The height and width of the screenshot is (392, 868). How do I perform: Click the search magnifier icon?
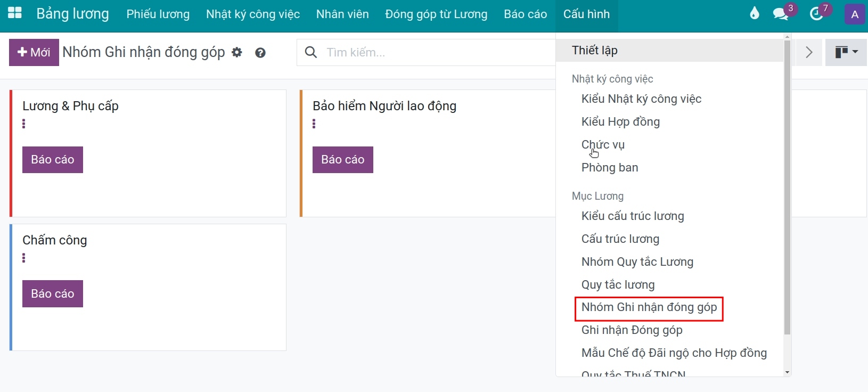point(310,52)
